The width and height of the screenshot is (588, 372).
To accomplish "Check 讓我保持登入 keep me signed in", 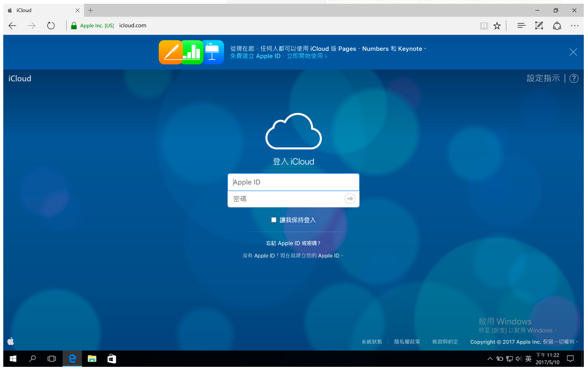I will tap(274, 220).
